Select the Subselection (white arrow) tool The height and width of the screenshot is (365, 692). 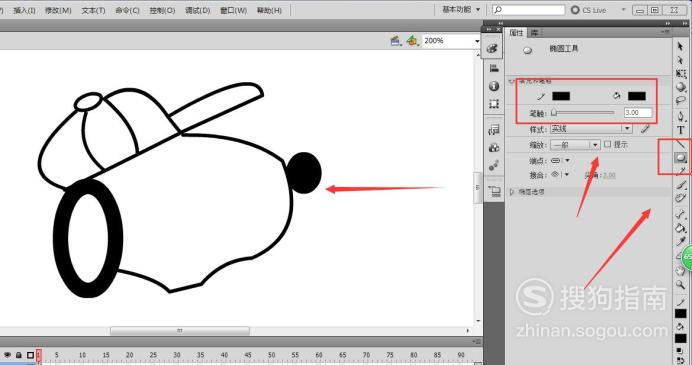coord(680,60)
